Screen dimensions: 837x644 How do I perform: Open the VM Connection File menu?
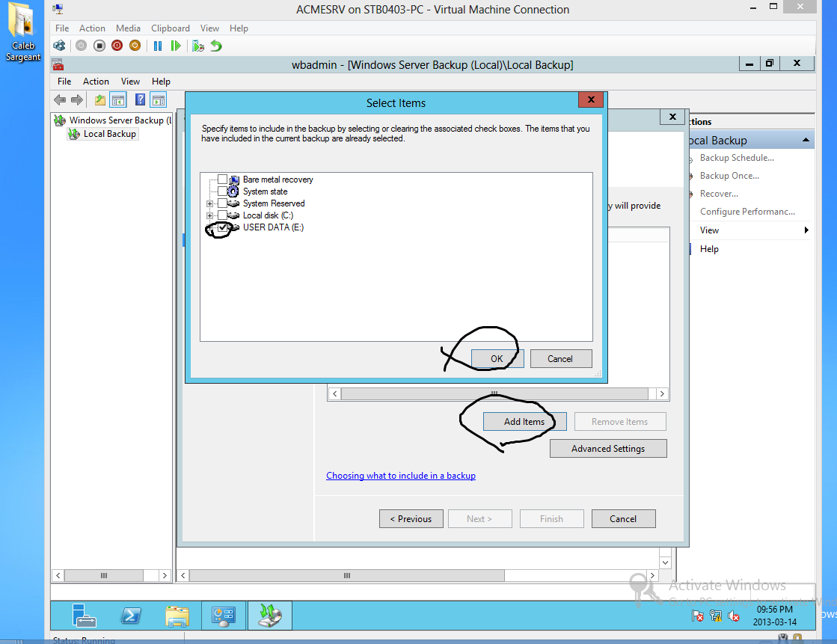click(62, 28)
